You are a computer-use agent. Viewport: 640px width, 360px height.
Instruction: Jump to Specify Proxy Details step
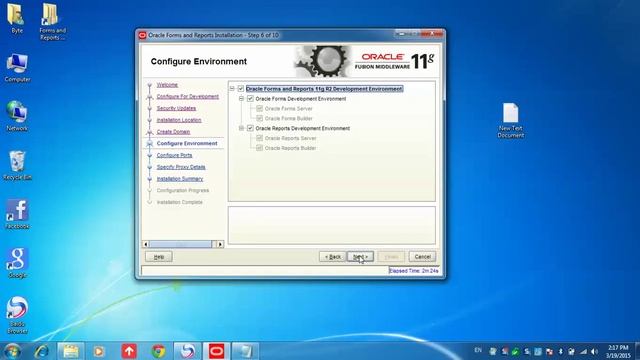181,167
